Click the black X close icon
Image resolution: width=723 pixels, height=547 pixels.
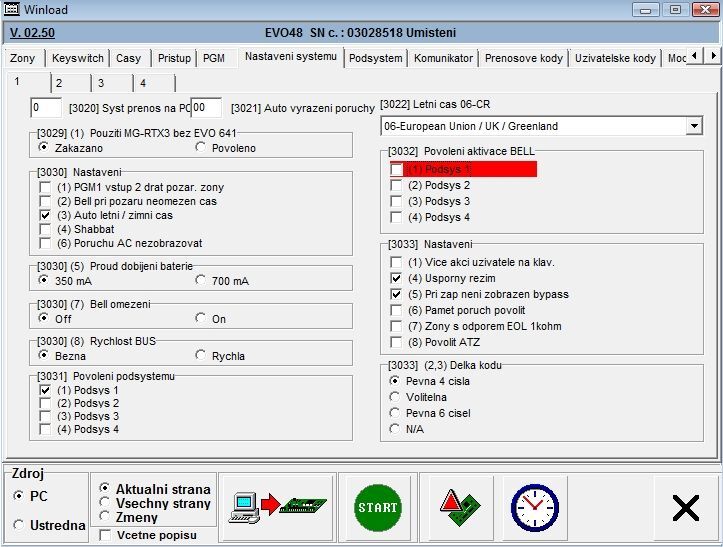pos(685,508)
